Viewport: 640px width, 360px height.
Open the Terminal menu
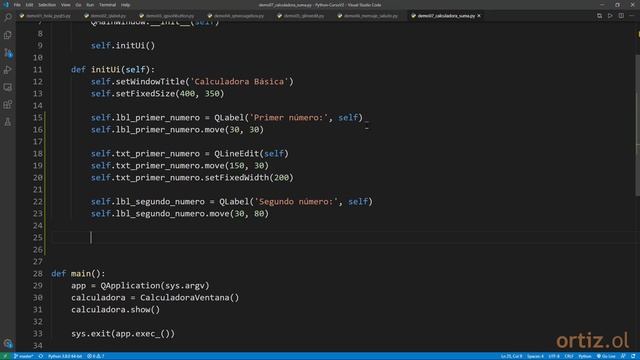[x=107, y=5]
